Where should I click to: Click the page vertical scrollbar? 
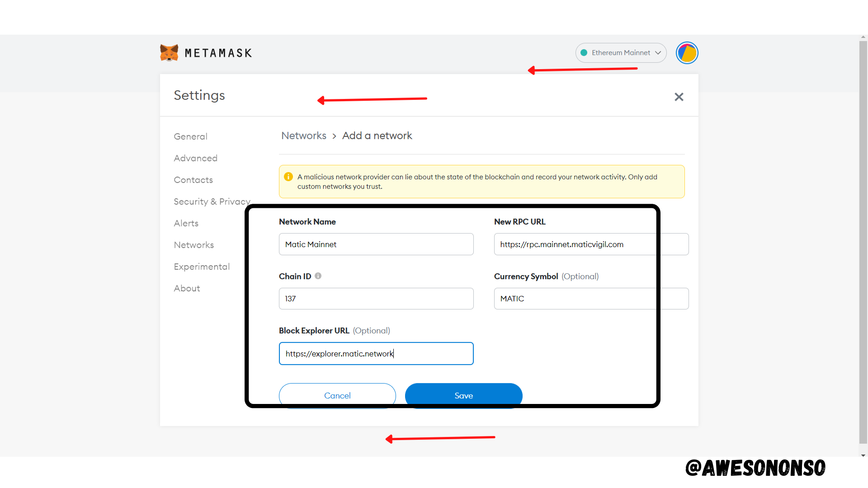[x=863, y=242]
